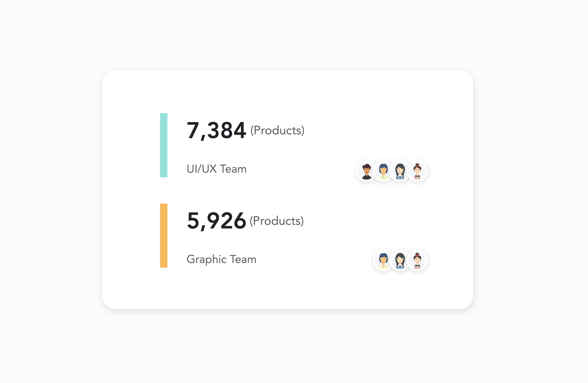
Task: Select the blue-haired woman avatar in Graphic Team
Action: coord(383,261)
